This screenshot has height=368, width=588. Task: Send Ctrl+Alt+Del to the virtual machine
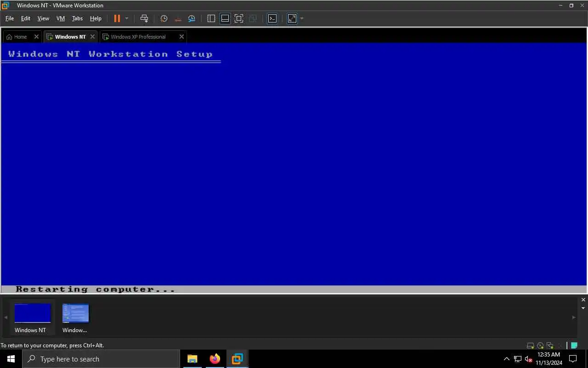pos(144,18)
